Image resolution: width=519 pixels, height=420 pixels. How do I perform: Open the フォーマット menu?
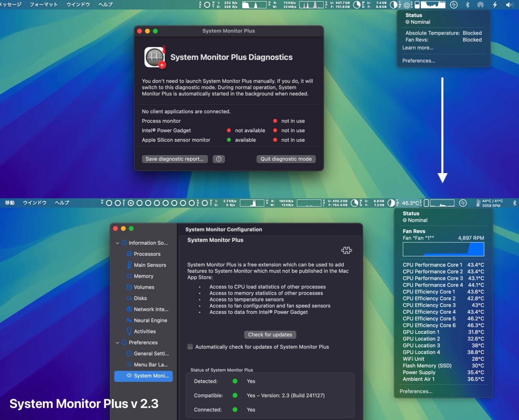(43, 4)
